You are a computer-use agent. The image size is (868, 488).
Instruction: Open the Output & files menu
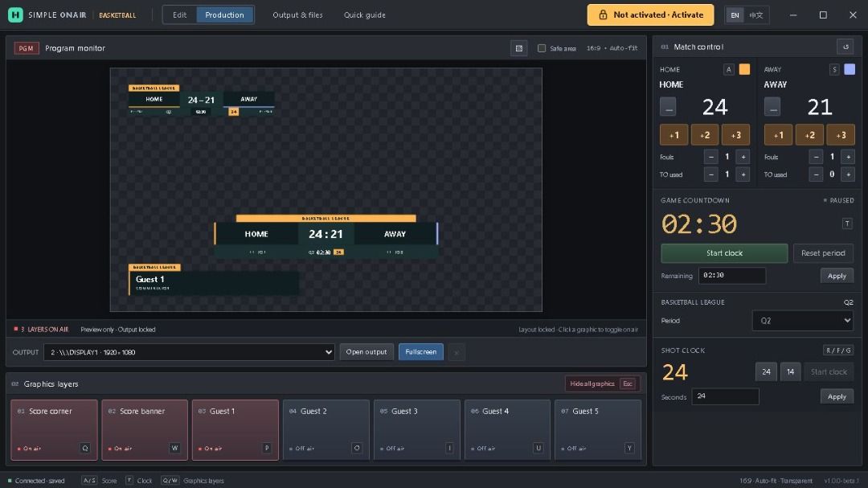pos(298,15)
